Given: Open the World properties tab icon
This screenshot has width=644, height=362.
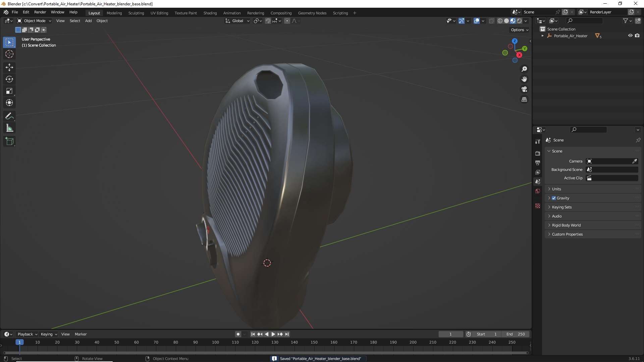Looking at the screenshot, I should tap(538, 191).
